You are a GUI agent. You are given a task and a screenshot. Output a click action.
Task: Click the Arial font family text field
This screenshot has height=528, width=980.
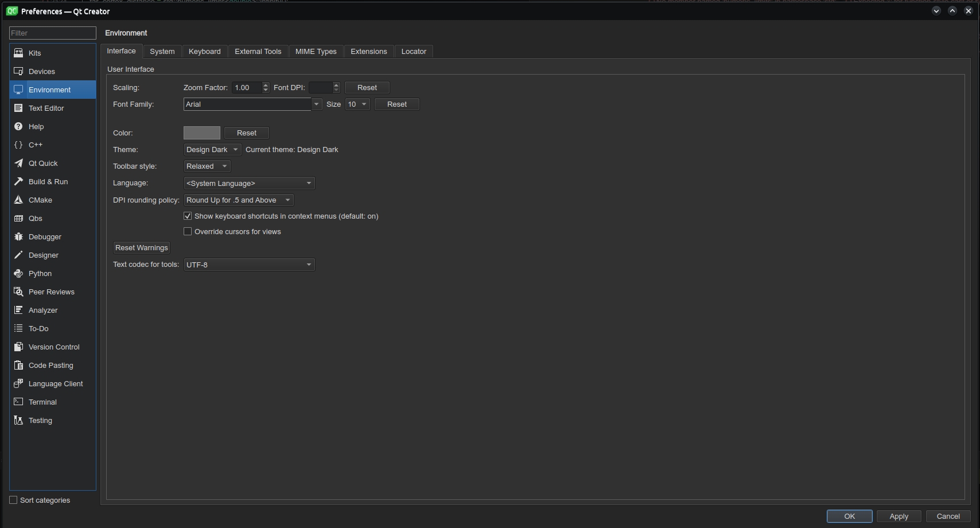point(247,104)
